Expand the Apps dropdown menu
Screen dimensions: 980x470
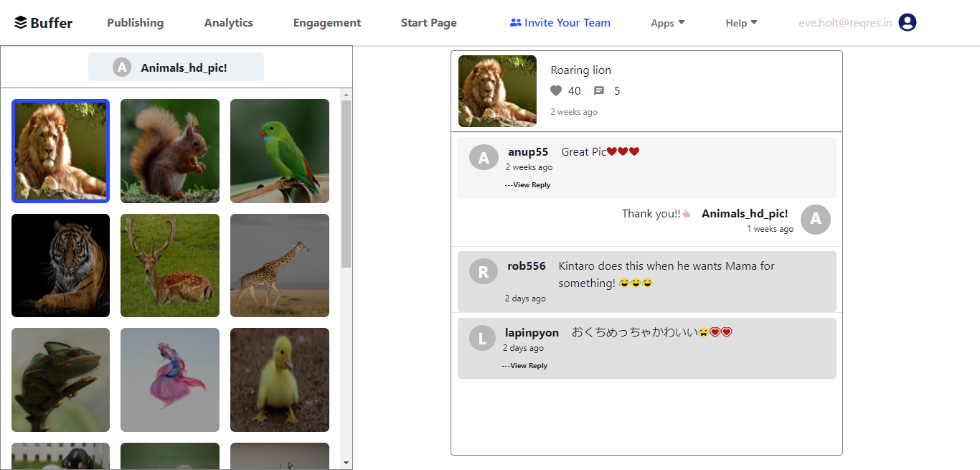tap(668, 23)
